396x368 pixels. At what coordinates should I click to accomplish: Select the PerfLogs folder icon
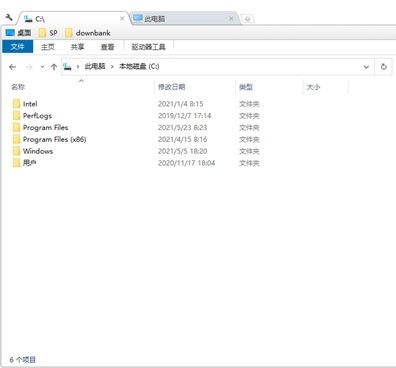(16, 116)
